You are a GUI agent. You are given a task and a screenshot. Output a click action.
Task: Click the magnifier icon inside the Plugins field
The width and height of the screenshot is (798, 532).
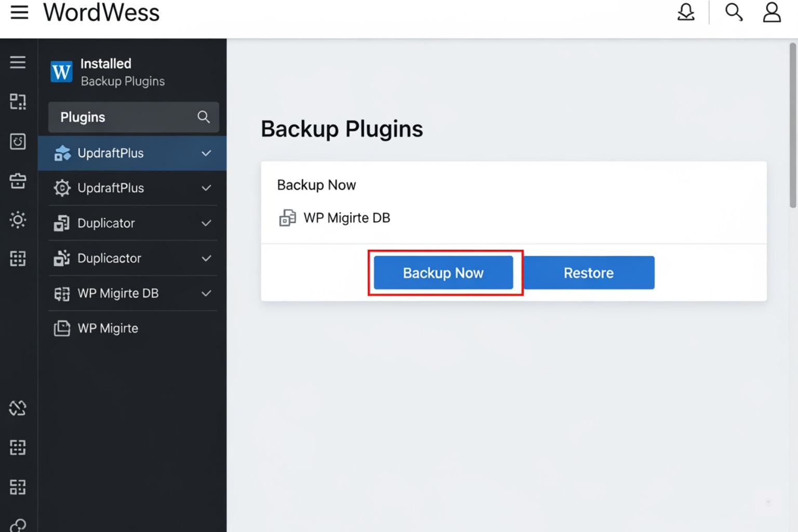click(x=204, y=117)
